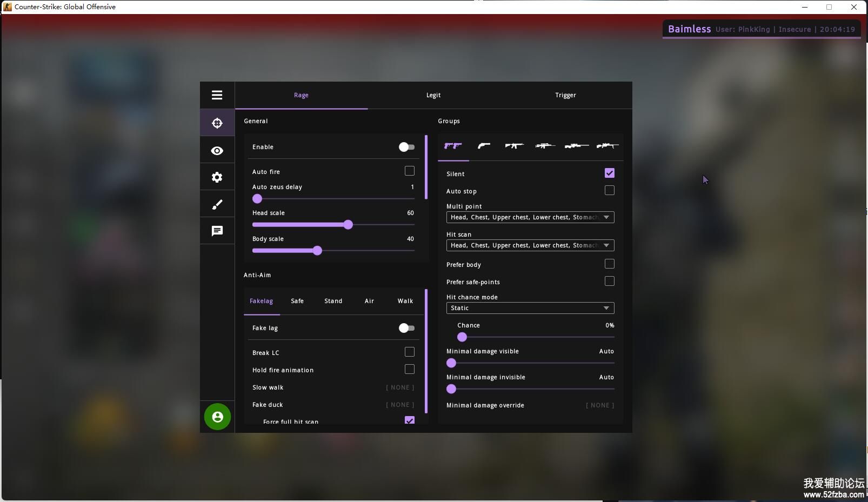Screen dimensions: 868x502
Task: Click the Counter-Strike title bar icon
Action: [x=8, y=7]
